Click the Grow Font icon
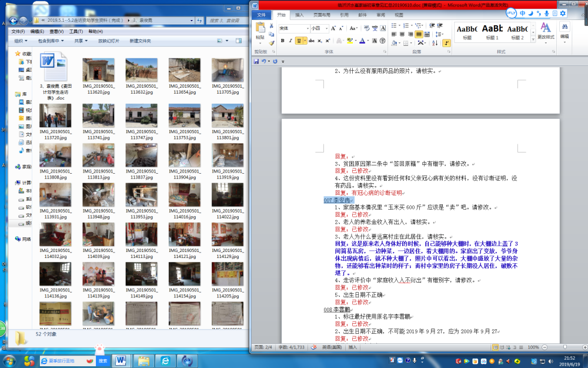This screenshot has width=588, height=368. click(x=333, y=28)
